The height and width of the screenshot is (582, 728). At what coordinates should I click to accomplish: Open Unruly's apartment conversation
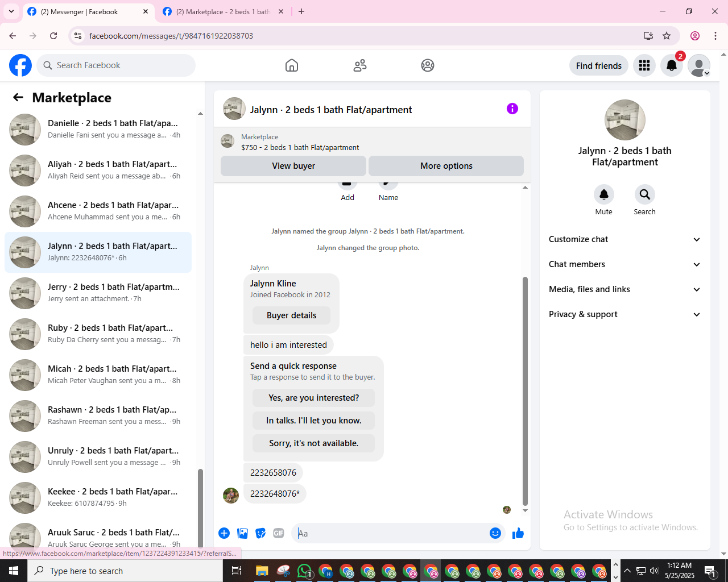click(98, 457)
